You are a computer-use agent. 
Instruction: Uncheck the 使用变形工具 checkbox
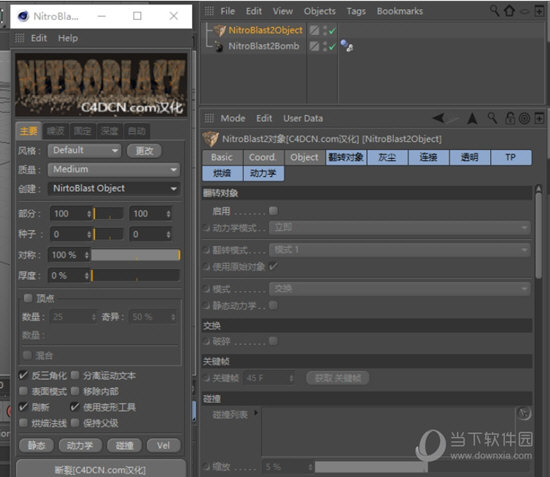[x=75, y=407]
